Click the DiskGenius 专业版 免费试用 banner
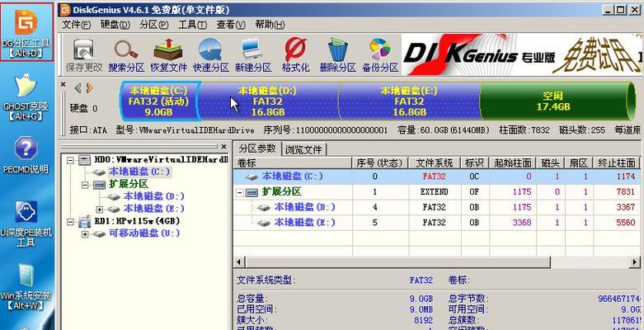This screenshot has width=644, height=330. point(523,55)
